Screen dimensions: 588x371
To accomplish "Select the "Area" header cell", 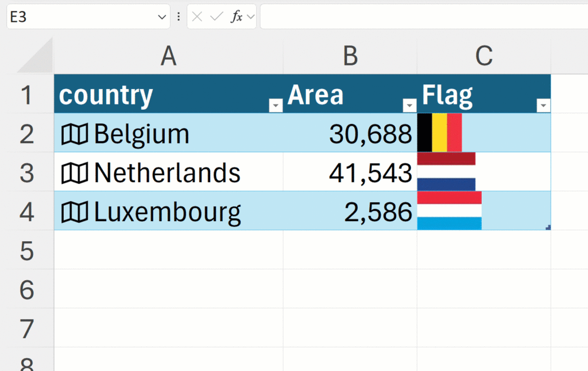I will click(350, 94).
